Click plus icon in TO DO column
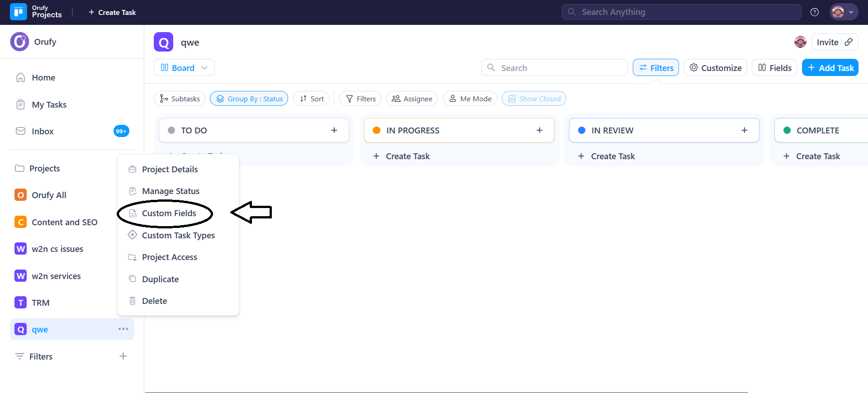This screenshot has width=868, height=393. [x=334, y=130]
